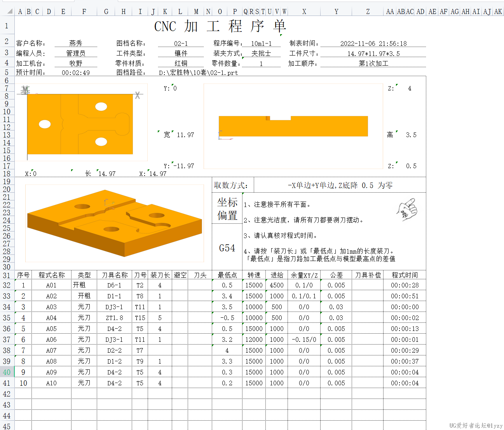The width and height of the screenshot is (504, 430).
Task: Click the speed cell '12000'
Action: click(x=254, y=339)
